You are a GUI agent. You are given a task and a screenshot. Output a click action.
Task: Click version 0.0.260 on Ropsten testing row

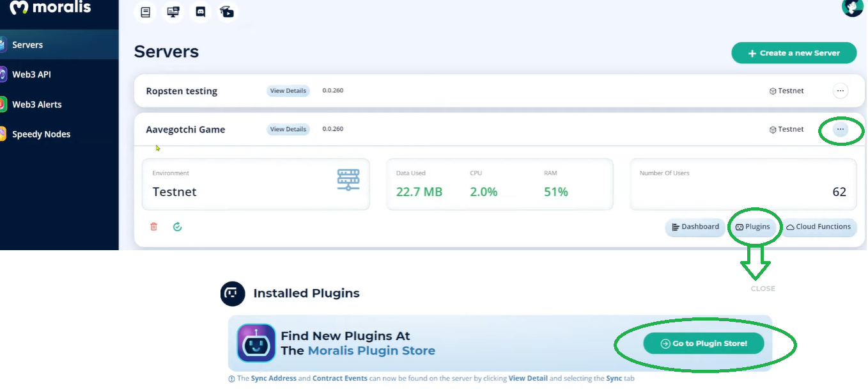pos(333,91)
